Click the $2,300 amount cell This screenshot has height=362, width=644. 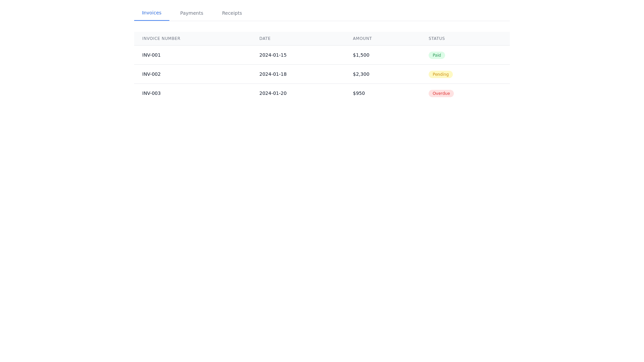[361, 74]
